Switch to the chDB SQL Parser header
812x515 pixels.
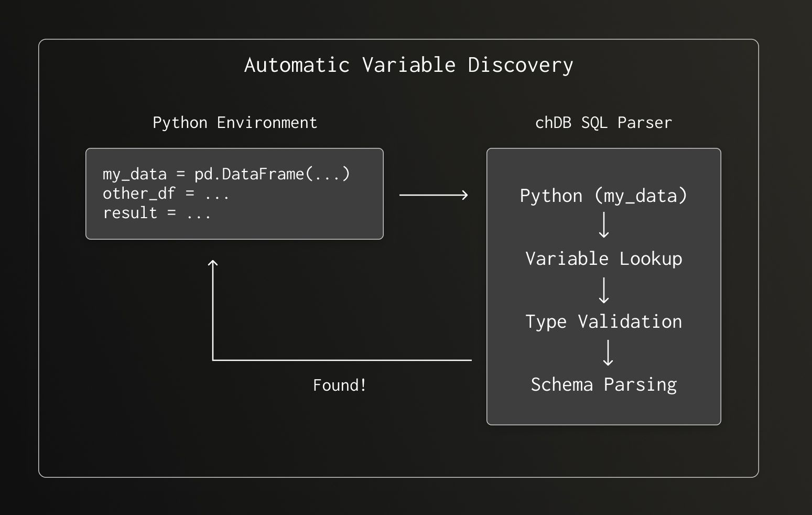click(603, 122)
